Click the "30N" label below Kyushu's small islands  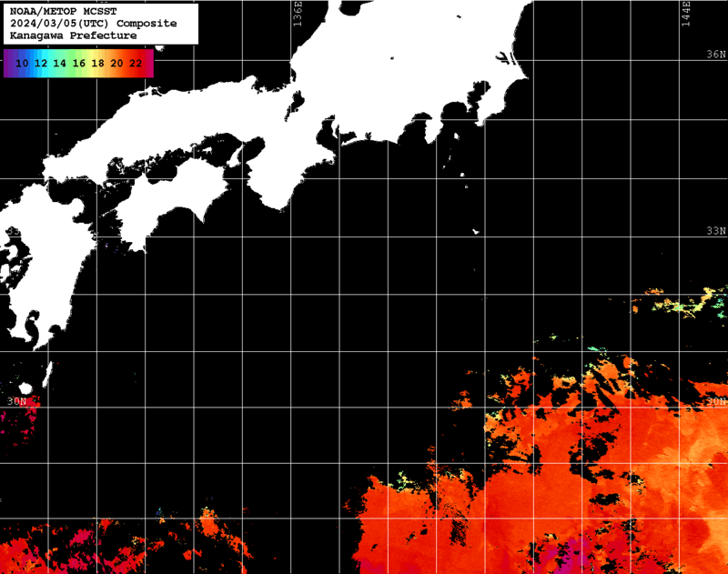[16, 401]
